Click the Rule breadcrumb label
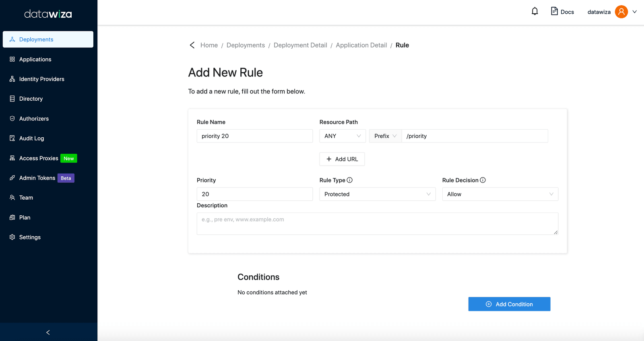Image resolution: width=644 pixels, height=341 pixels. pyautogui.click(x=402, y=45)
